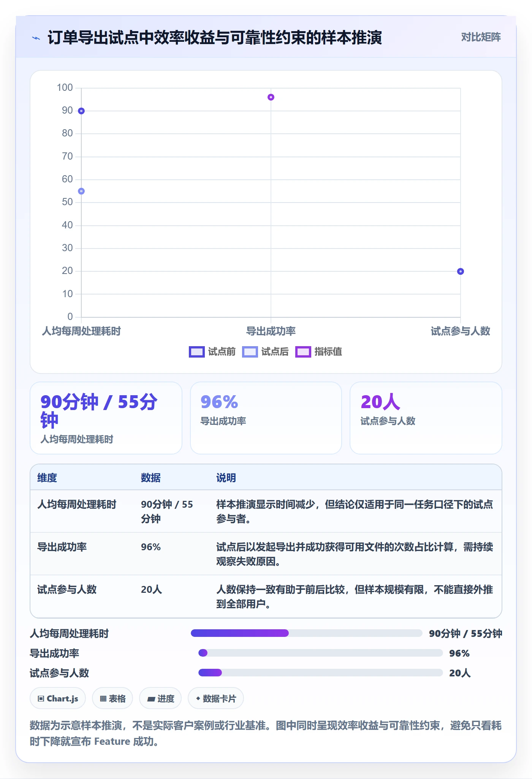Click the 表格 chip grid icon
Image resolution: width=532 pixels, height=779 pixels.
click(x=103, y=698)
